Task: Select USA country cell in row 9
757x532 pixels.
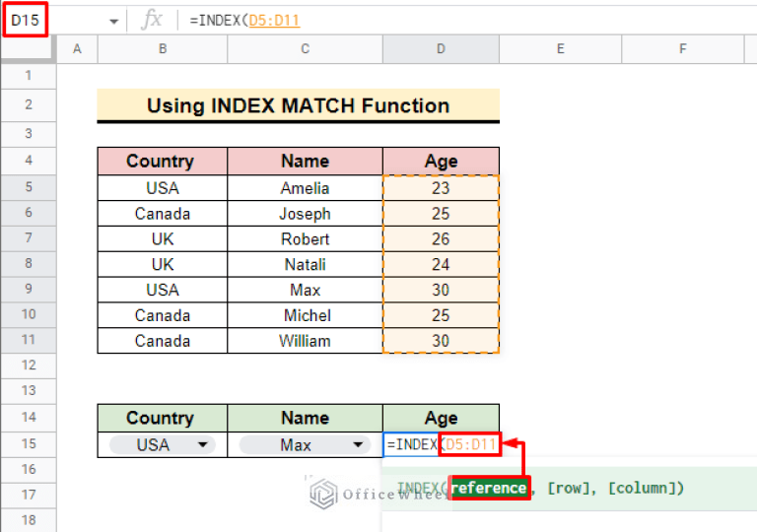Action: tap(163, 291)
